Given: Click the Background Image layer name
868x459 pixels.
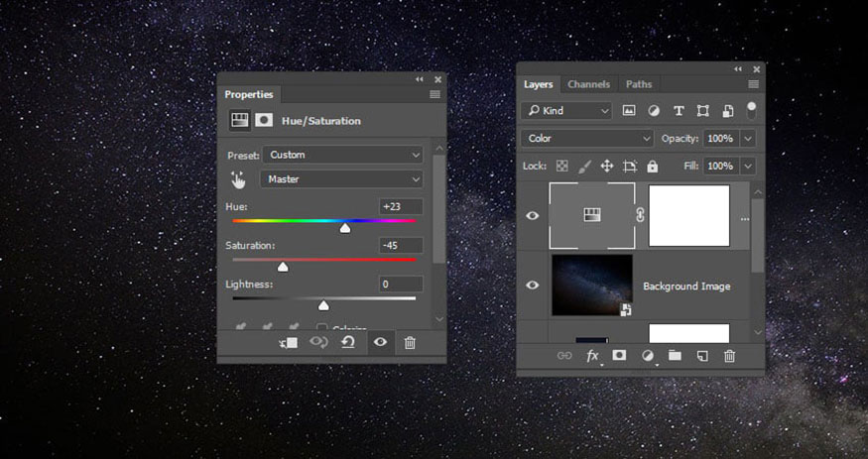Looking at the screenshot, I should [686, 286].
